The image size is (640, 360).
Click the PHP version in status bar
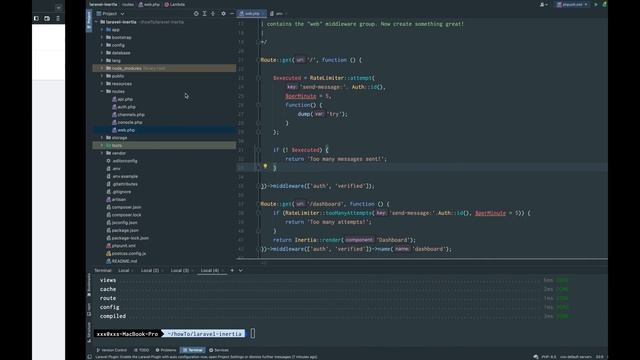pyautogui.click(x=549, y=357)
